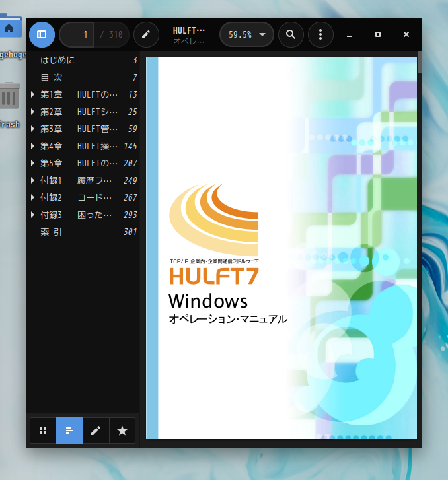Screen dimensions: 448x480
Task: Open the search magnifier button
Action: [x=291, y=34]
